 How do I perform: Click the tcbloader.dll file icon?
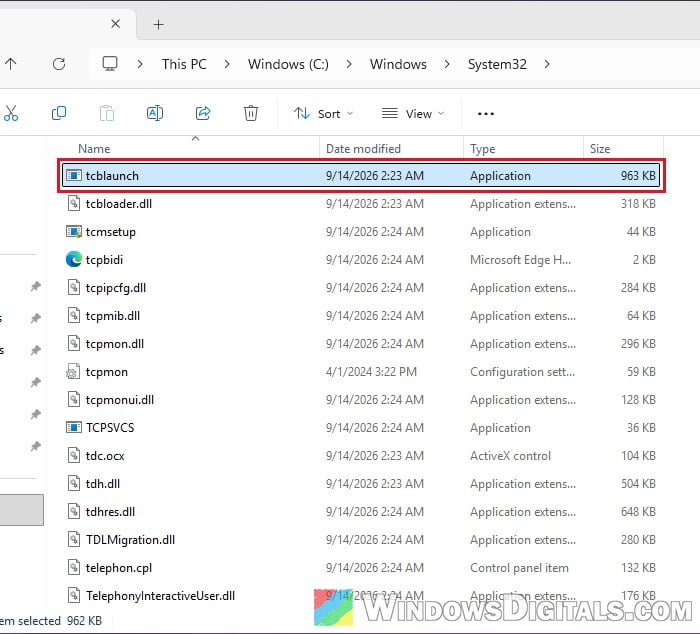click(x=74, y=204)
